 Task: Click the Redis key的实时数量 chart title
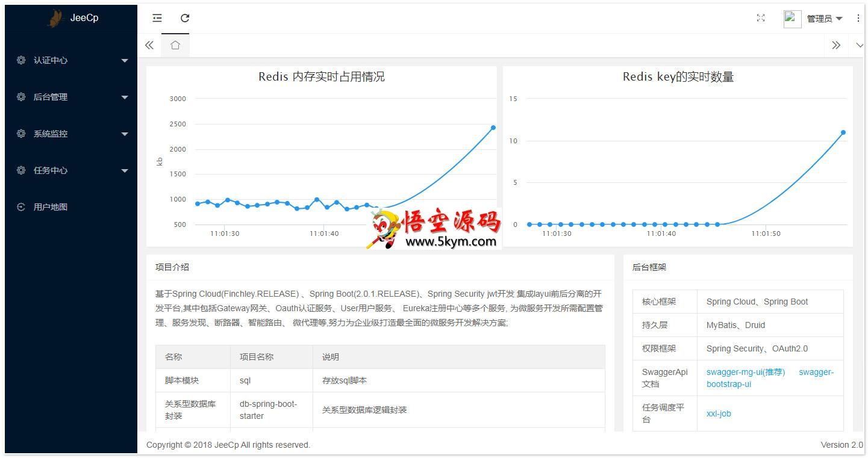click(678, 77)
